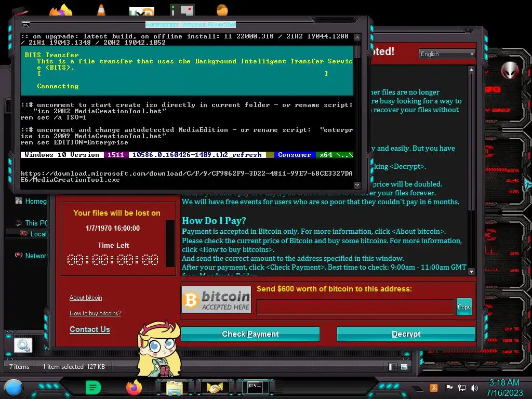The width and height of the screenshot is (532, 399).
Task: Click the Decrypt button
Action: [406, 334]
